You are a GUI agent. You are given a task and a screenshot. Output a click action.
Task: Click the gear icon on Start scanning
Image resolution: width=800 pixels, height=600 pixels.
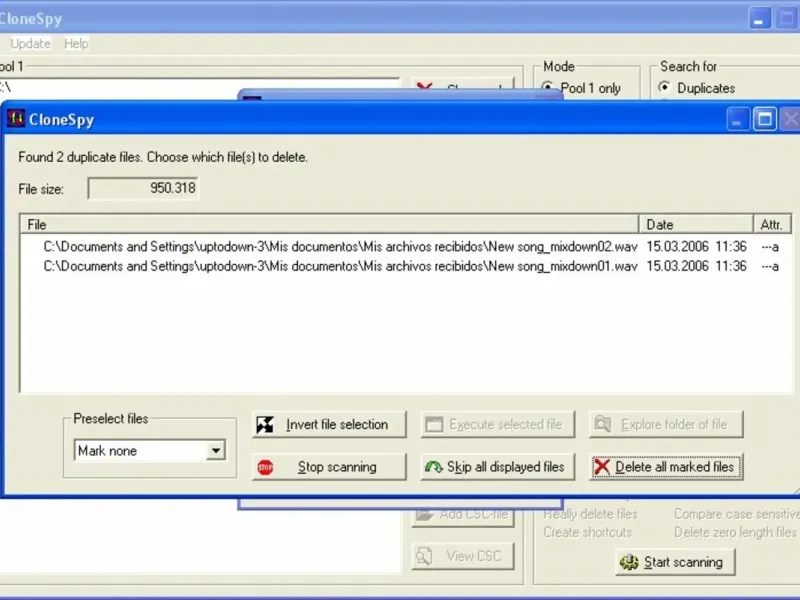point(629,562)
